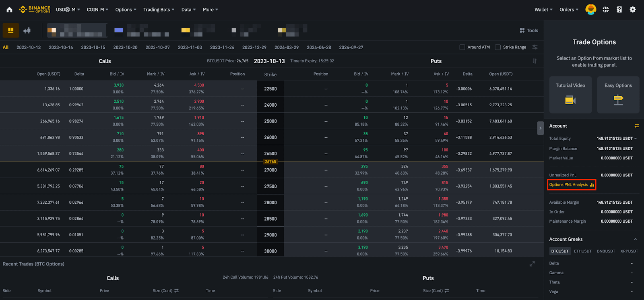This screenshot has width=644, height=300.
Task: Open the Binance Options logo
Action: [x=35, y=9]
